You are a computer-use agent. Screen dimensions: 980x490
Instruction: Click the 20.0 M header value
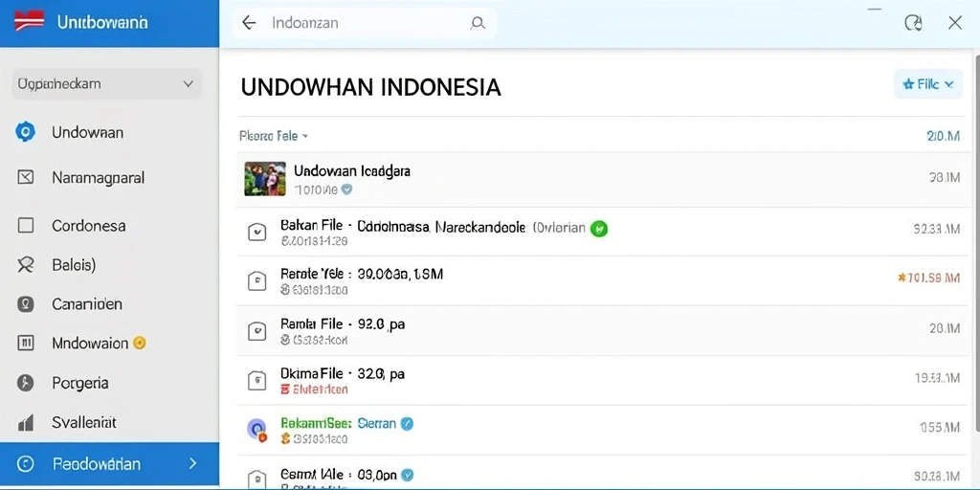[943, 136]
